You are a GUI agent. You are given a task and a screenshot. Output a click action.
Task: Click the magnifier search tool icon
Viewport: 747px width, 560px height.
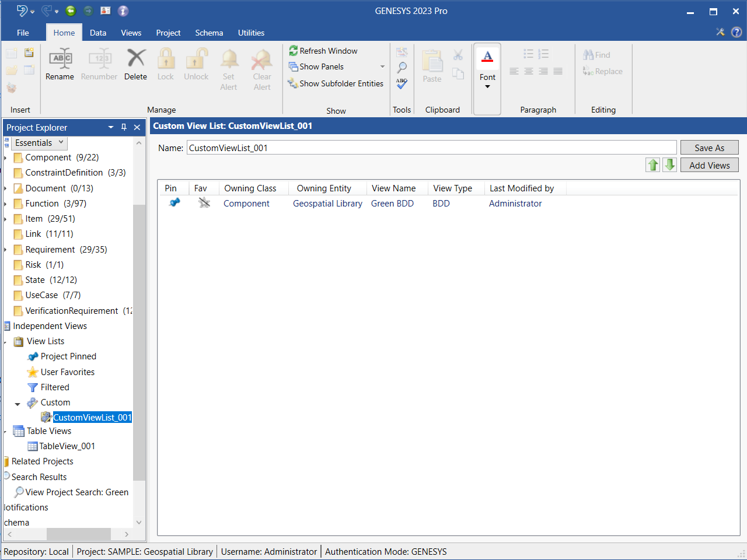[x=402, y=68]
